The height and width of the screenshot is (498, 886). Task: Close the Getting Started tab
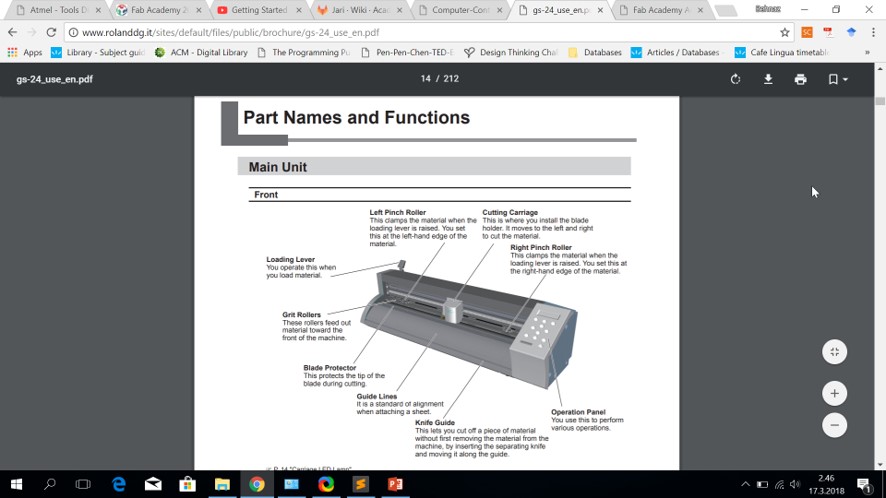pyautogui.click(x=298, y=10)
